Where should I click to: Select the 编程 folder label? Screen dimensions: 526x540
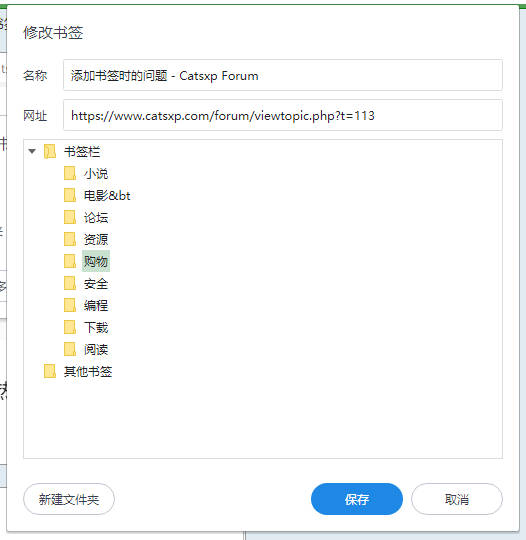click(x=96, y=305)
